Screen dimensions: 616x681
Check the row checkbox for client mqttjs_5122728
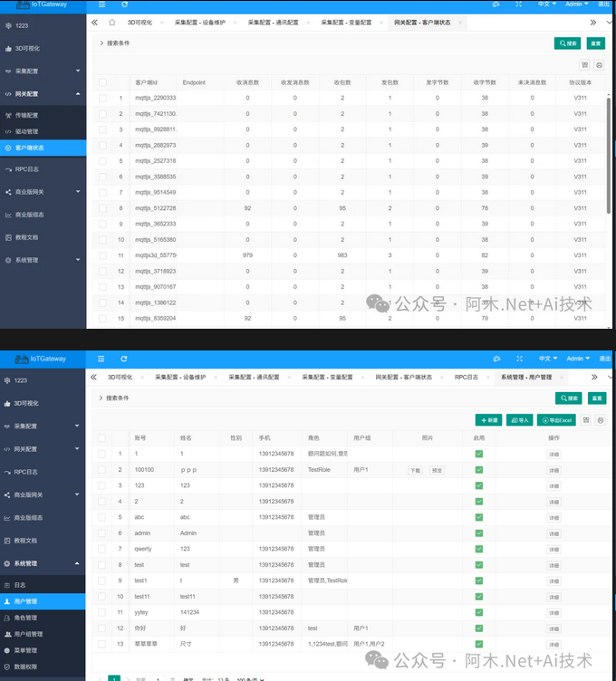tap(103, 208)
